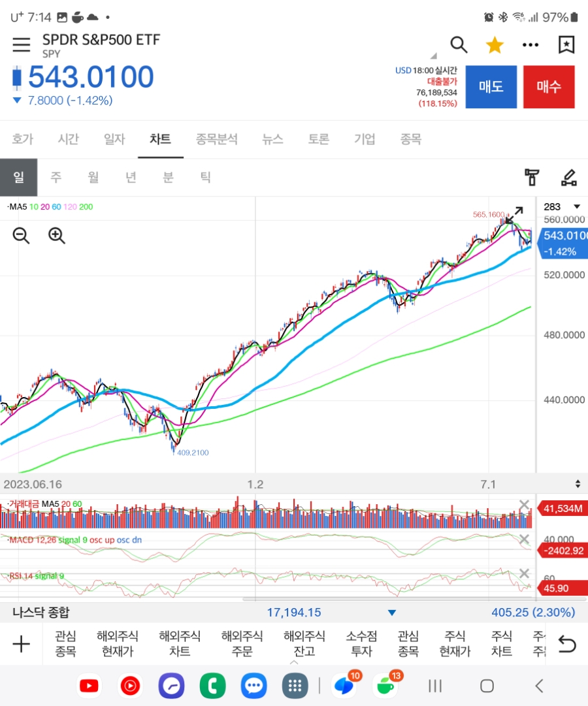This screenshot has width=588, height=706.
Task: Open the 주식 차트 shortcut
Action: click(502, 644)
